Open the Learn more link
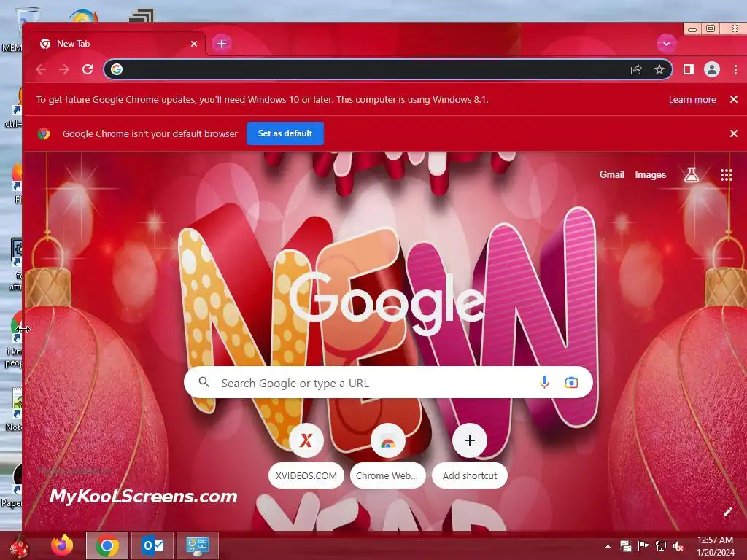747x560 pixels. pos(692,99)
